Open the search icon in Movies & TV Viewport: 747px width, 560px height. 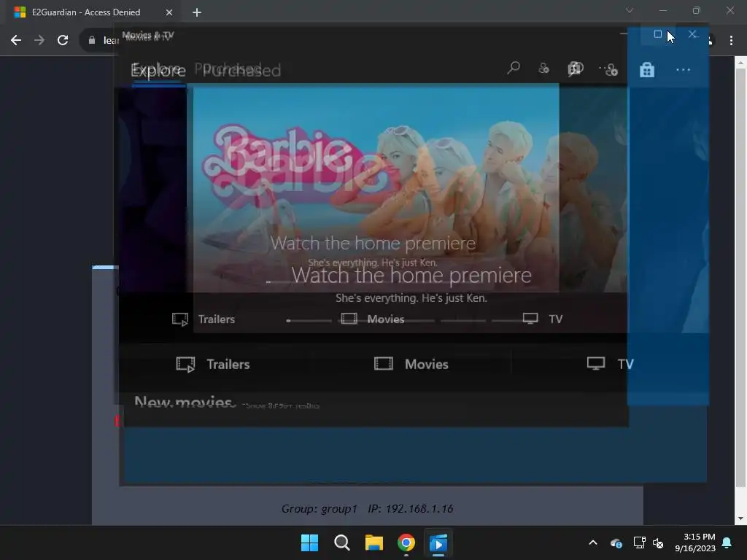click(x=513, y=68)
